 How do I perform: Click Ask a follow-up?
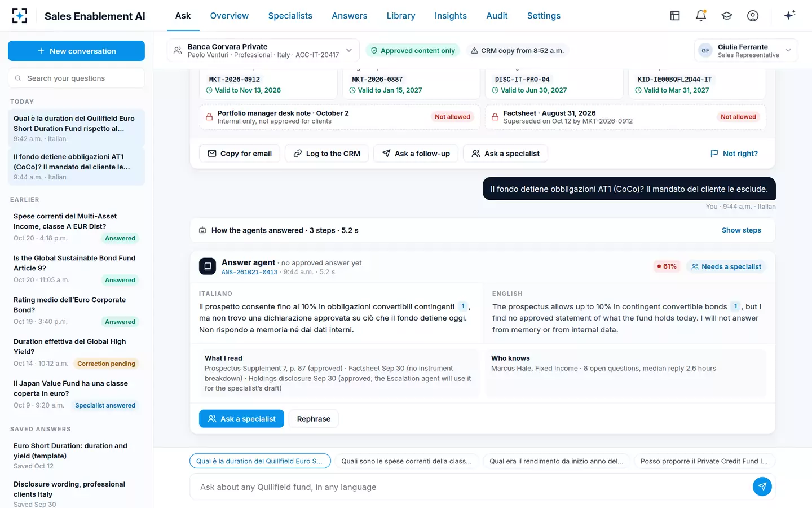coord(416,154)
